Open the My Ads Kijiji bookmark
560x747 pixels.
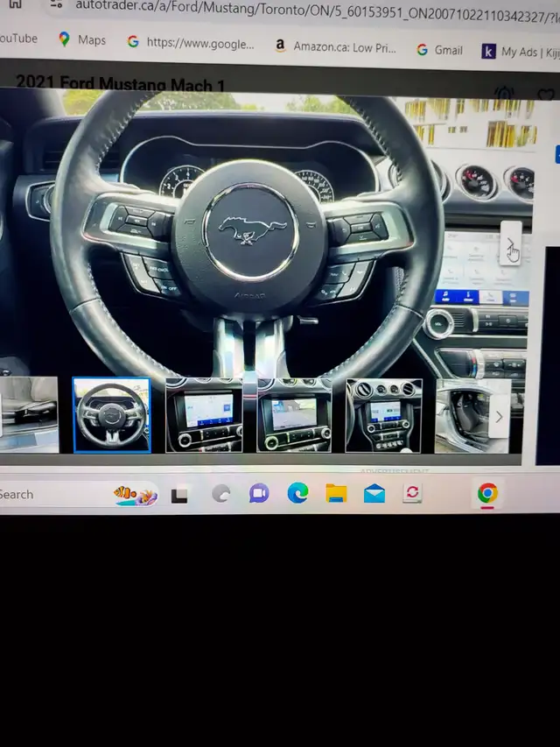tap(521, 52)
